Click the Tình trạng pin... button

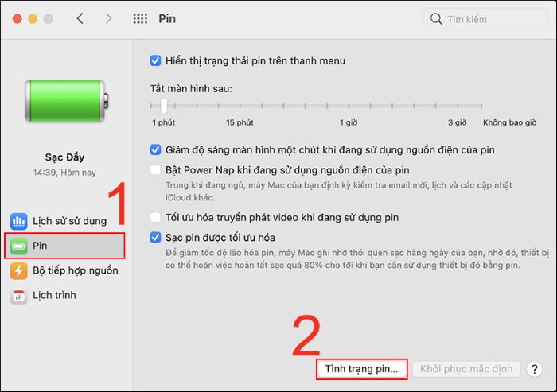tap(361, 369)
